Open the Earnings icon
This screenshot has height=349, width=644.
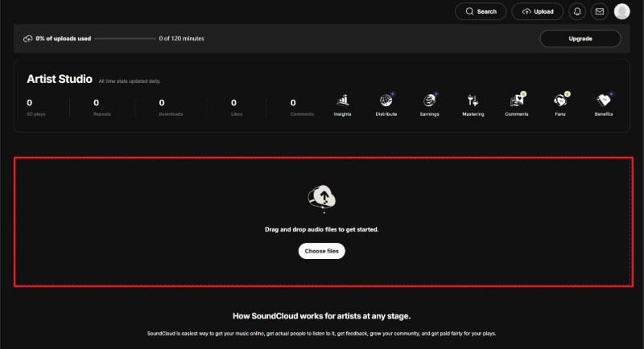click(x=429, y=101)
